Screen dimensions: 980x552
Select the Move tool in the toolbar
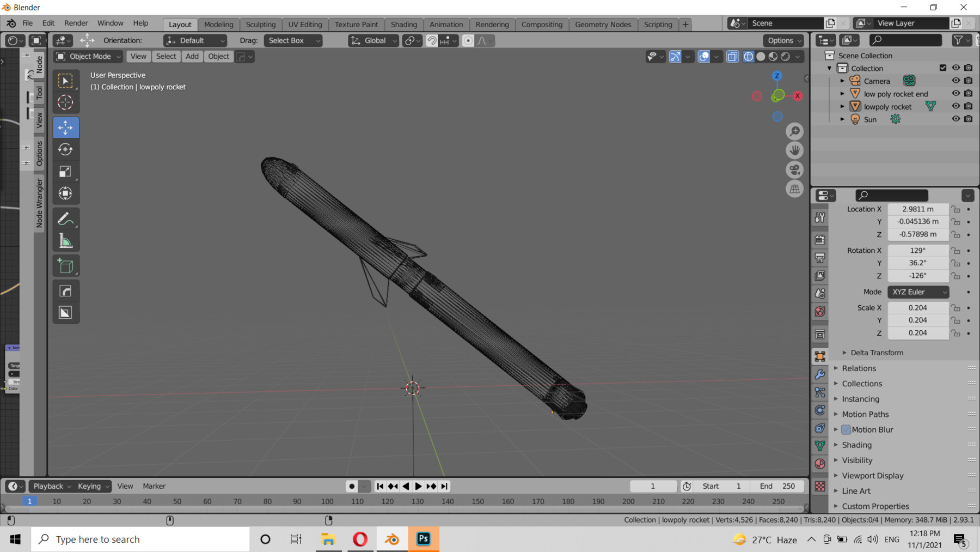coord(66,128)
